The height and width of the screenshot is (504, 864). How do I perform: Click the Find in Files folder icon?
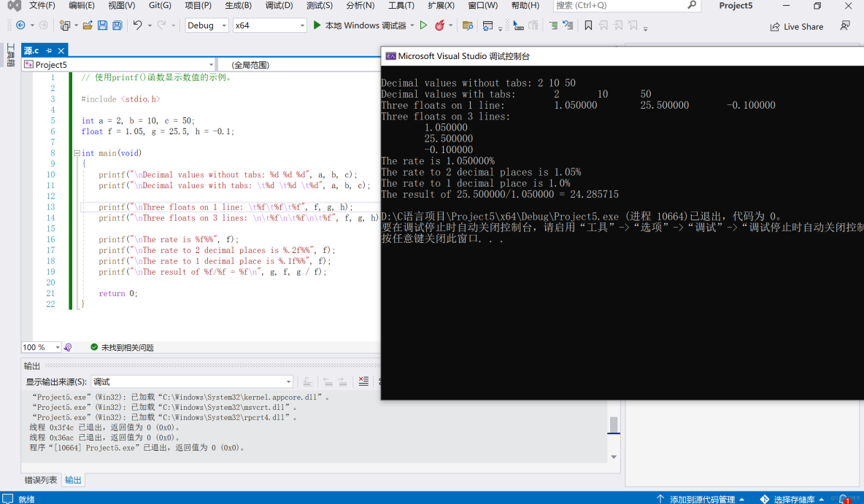[x=468, y=26]
